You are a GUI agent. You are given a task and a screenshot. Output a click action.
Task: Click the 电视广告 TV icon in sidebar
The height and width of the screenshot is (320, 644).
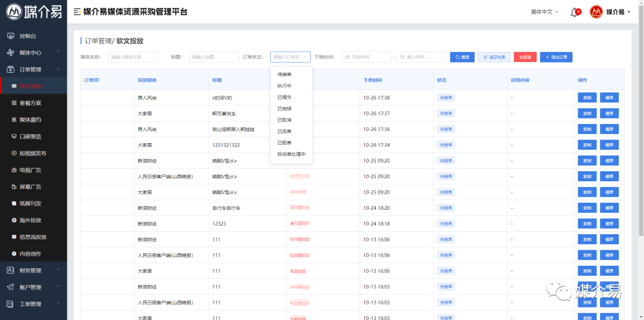tap(14, 170)
